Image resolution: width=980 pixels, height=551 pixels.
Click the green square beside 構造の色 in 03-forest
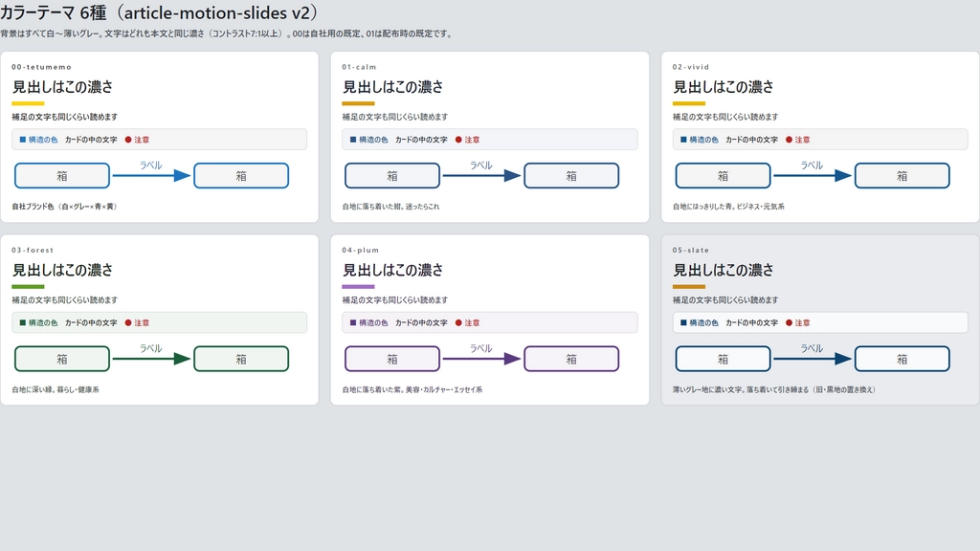coord(23,322)
